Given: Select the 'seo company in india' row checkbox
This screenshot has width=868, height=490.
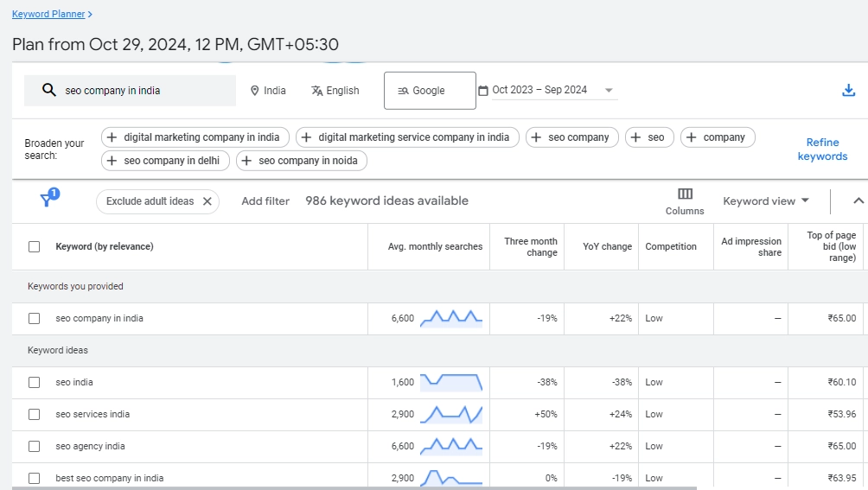Looking at the screenshot, I should click(x=35, y=319).
